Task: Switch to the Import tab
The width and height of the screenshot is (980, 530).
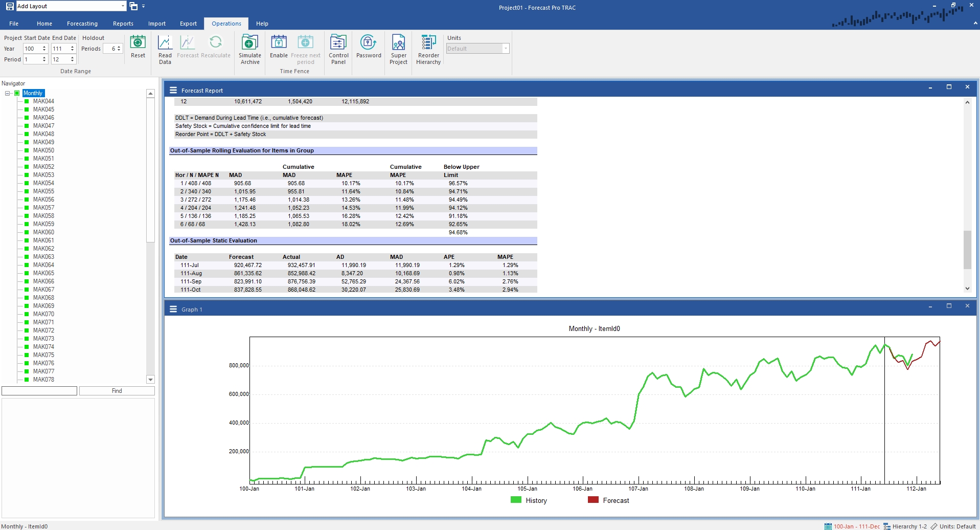Action: [157, 24]
